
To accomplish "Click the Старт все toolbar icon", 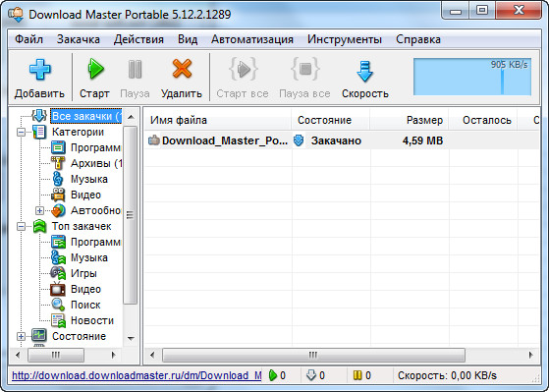I will [x=243, y=69].
